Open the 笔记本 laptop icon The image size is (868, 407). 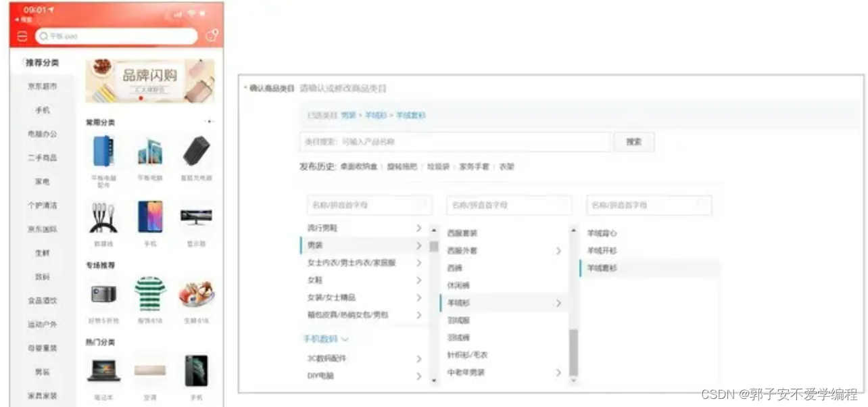(103, 370)
